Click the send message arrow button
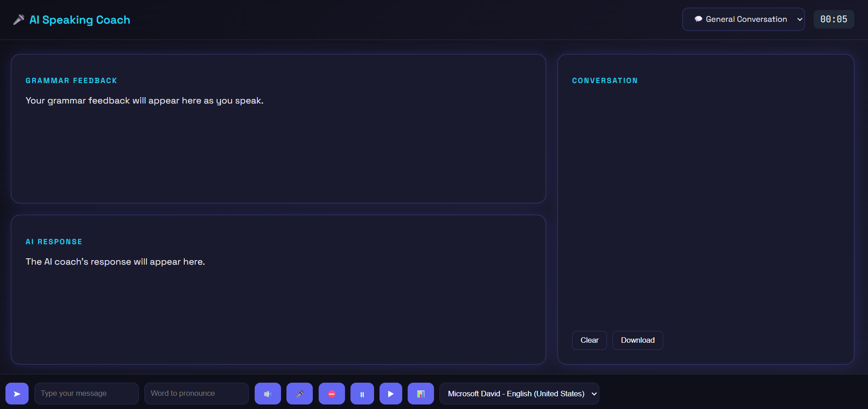 17,394
